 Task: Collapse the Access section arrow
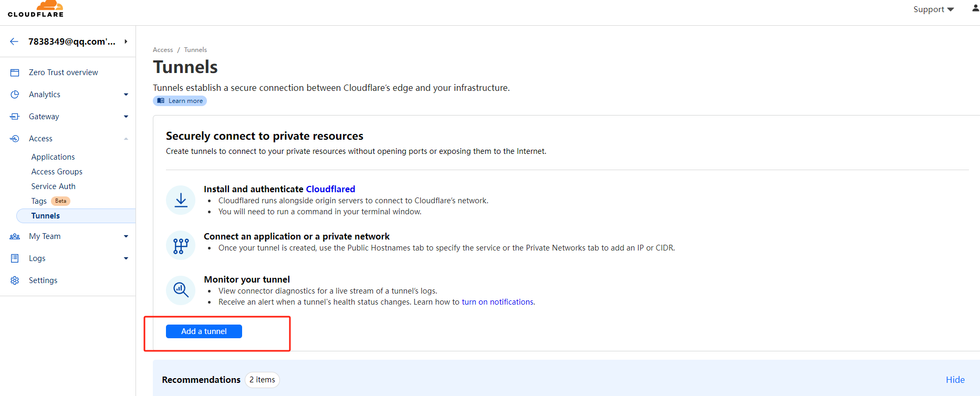click(x=126, y=139)
